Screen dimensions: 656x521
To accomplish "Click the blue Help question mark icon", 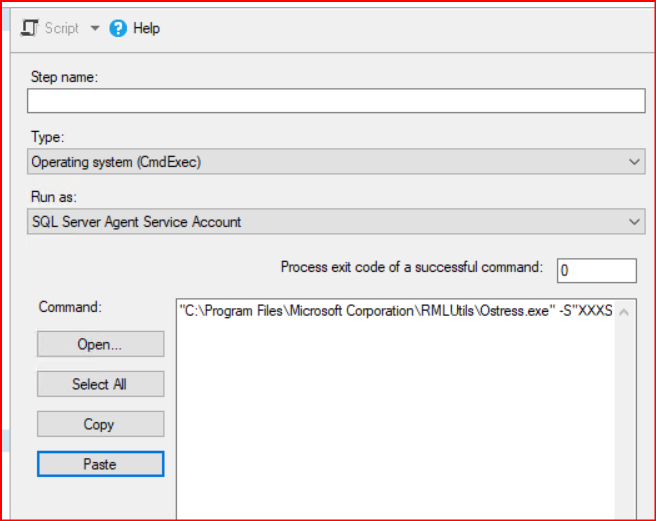I will coord(118,28).
